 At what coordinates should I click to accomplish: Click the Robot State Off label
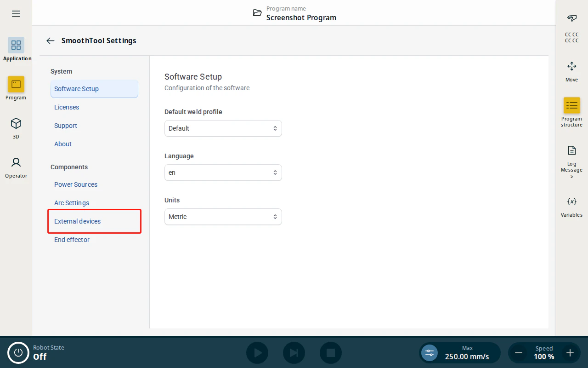[49, 353]
